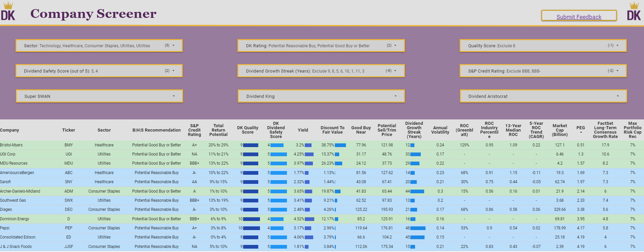644x252 pixels.
Task: Click the 17.9 growth rate cell for Bristol-Myers
Action: (605, 145)
